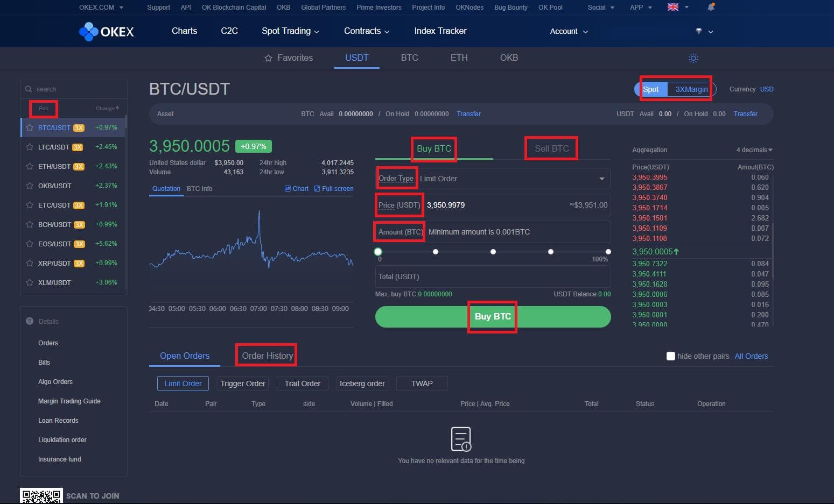
Task: Click the UK flag language icon
Action: coord(673,8)
